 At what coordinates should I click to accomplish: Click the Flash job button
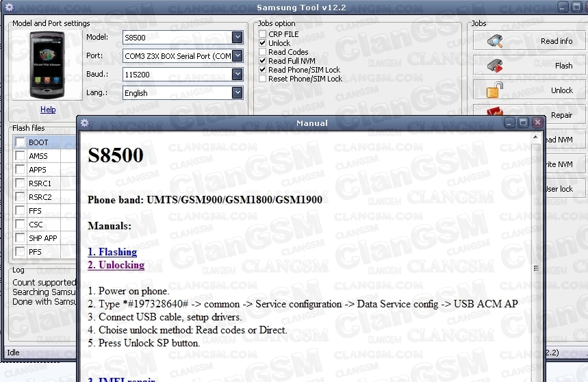click(529, 65)
